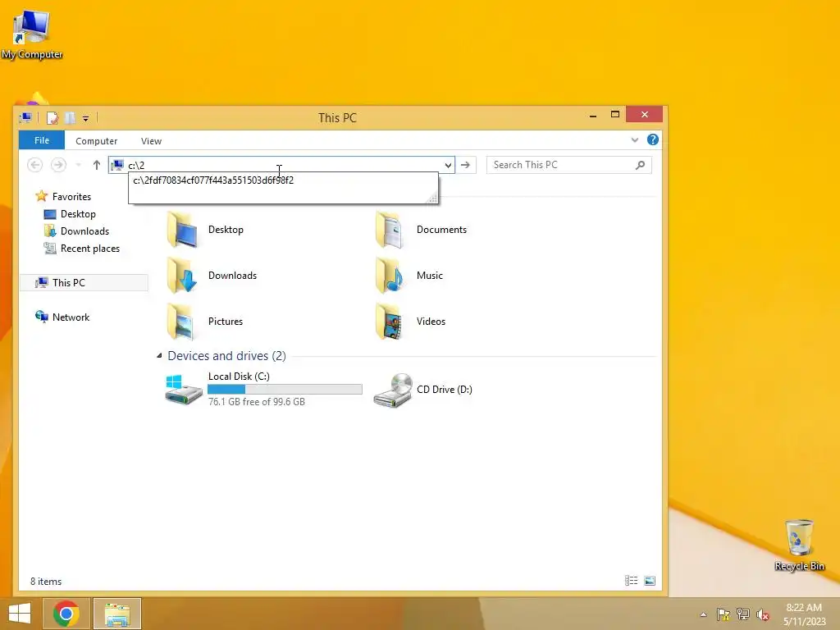Open the Windows Start button
840x630 pixels.
[x=20, y=614]
